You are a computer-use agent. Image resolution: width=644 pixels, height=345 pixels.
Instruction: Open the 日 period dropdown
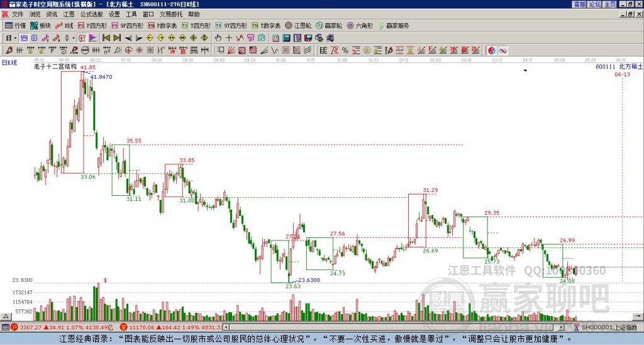pos(11,38)
